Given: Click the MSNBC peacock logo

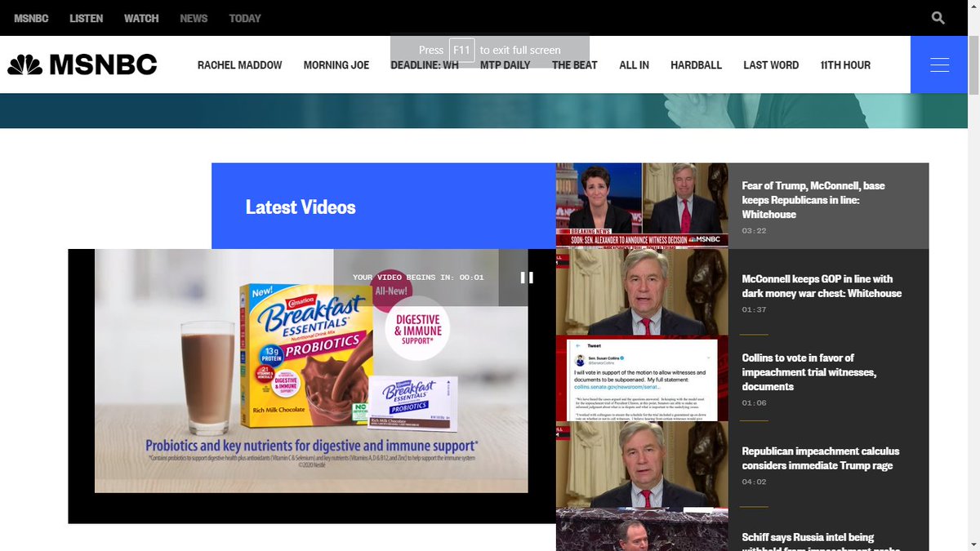Looking at the screenshot, I should coord(82,64).
